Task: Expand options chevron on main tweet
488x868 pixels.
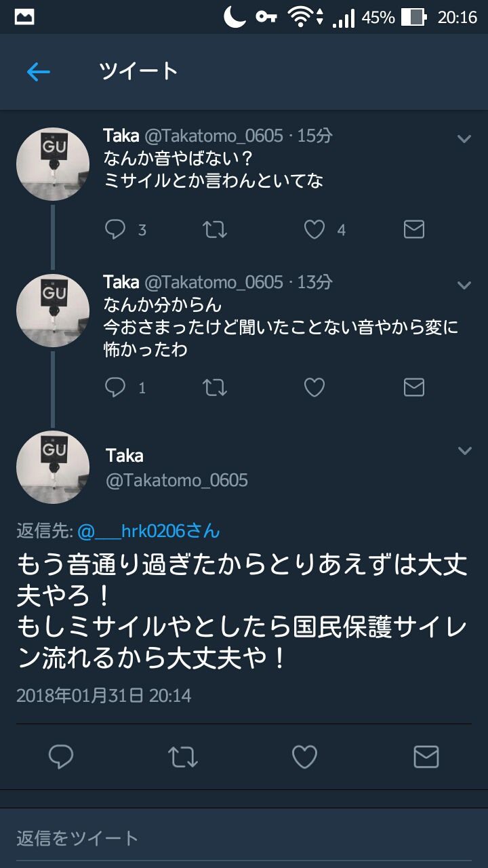Action: click(464, 451)
